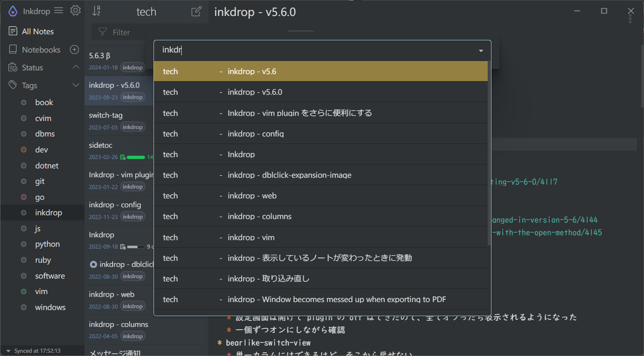Click the note title 'inkdrop - v5.6.0'
The width and height of the screenshot is (644, 356).
point(255,12)
